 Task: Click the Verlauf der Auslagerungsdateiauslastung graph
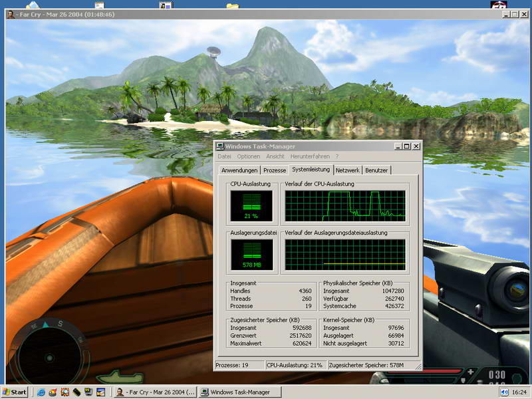(x=345, y=255)
